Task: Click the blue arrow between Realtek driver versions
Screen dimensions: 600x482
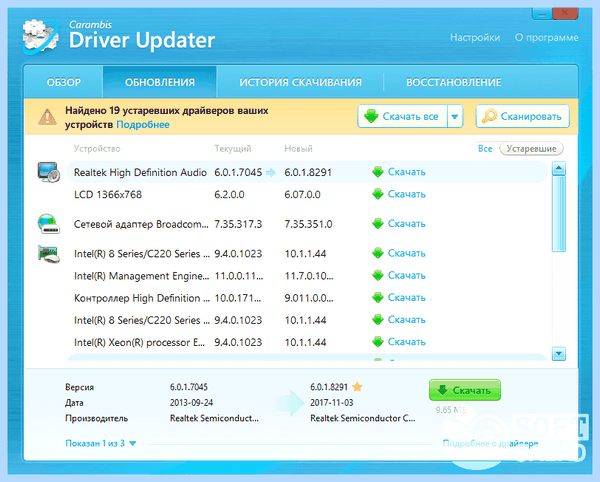Action: [271, 173]
